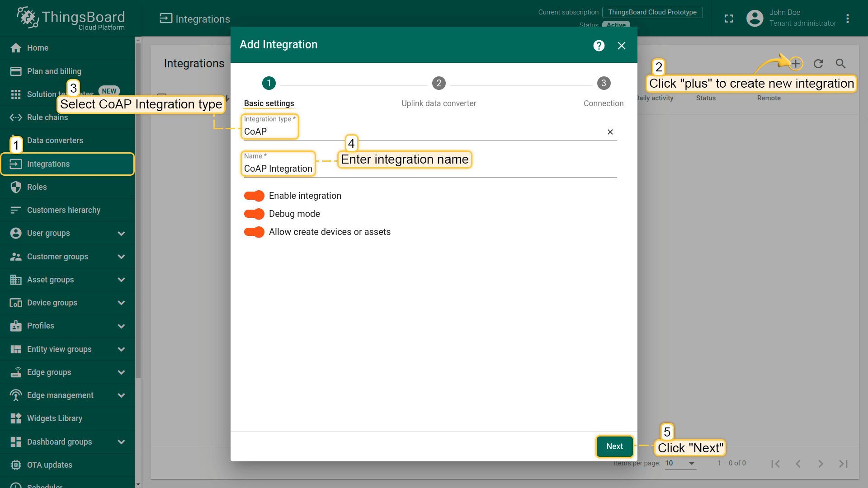Expand Device groups chevron in sidebar
Image resolution: width=868 pixels, height=488 pixels.
(121, 303)
